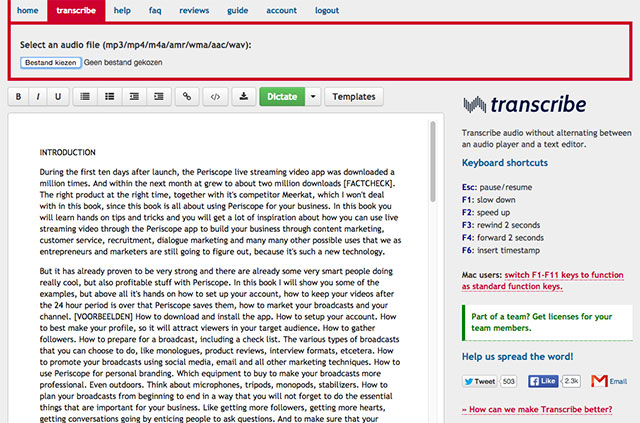The image size is (640, 423).
Task: Toggle HTML code view icon
Action: pyautogui.click(x=215, y=97)
